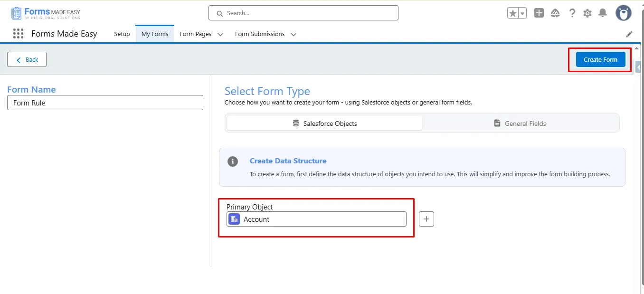
Task: Select the My Forms tab
Action: [155, 34]
